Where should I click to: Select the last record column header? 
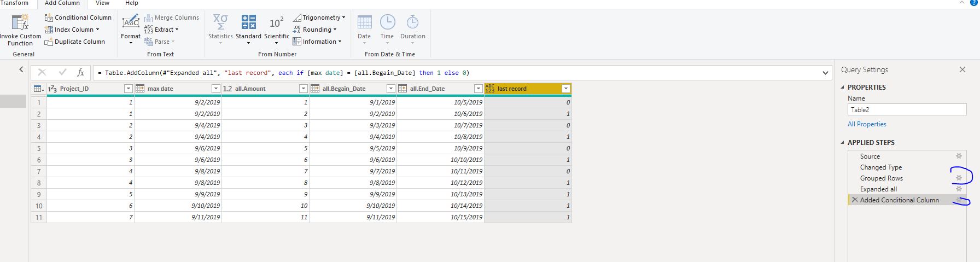tap(528, 89)
